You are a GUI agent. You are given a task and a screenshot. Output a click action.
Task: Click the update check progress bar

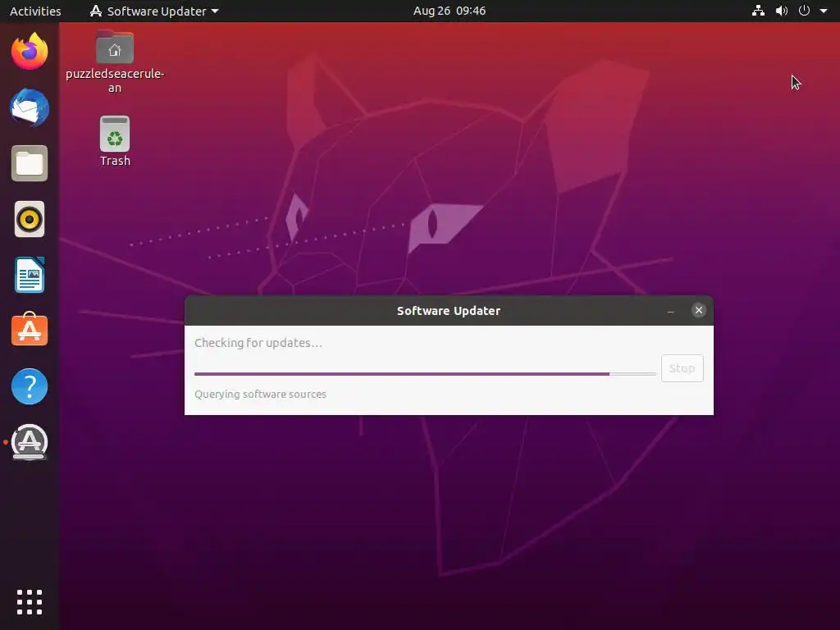click(x=426, y=374)
